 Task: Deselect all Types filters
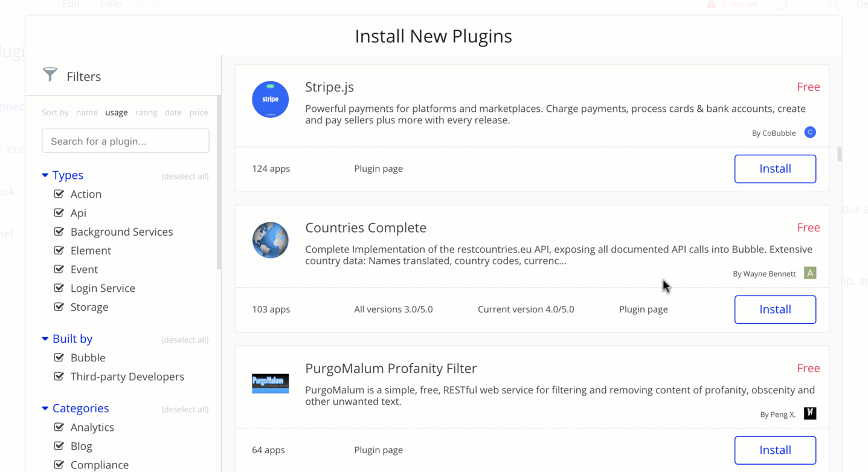point(185,176)
